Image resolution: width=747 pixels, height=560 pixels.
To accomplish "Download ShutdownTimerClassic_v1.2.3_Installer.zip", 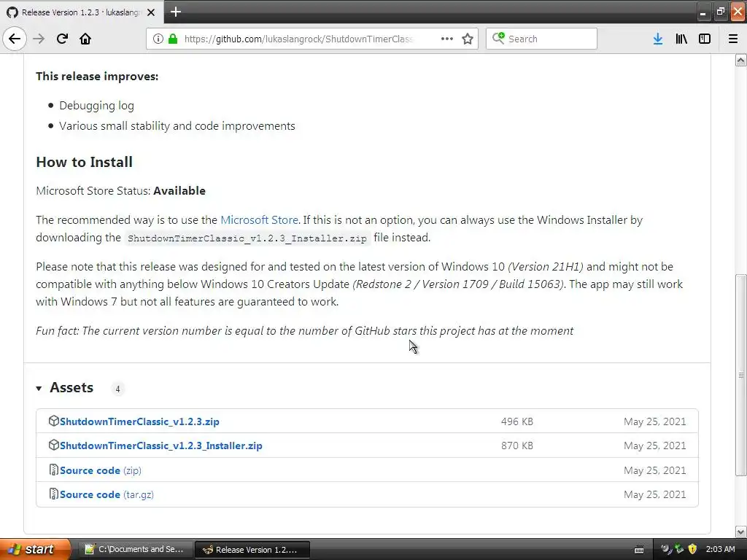I will 161,446.
